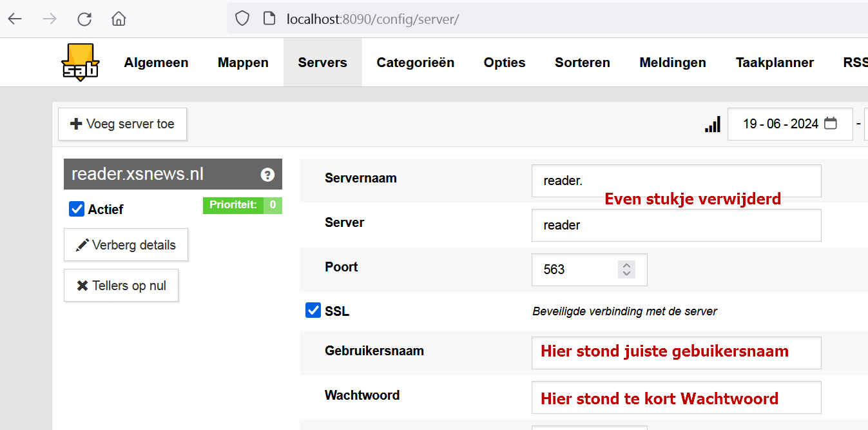Click the Prioriteit 0 badge
Viewport: 868px width, 430px height.
click(x=242, y=205)
